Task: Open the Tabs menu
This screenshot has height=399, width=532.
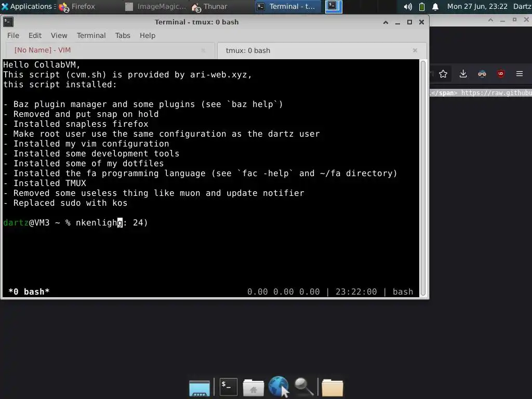Action: [123, 35]
